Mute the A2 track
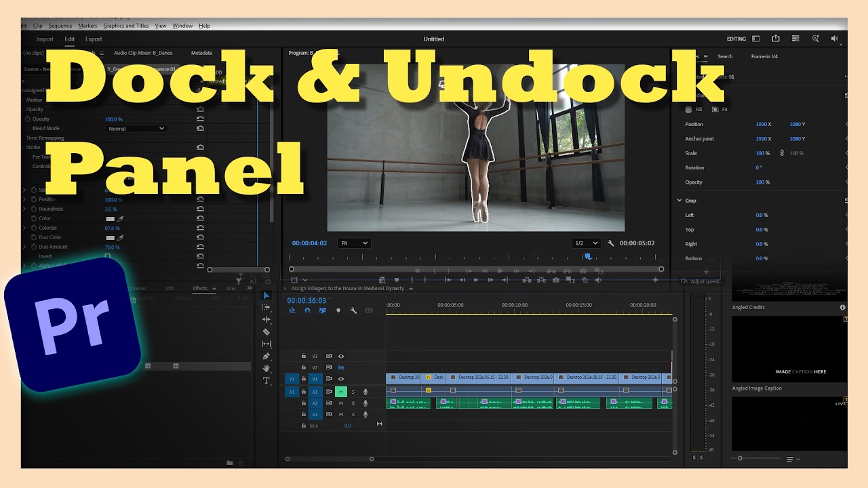The width and height of the screenshot is (868, 488). click(341, 403)
